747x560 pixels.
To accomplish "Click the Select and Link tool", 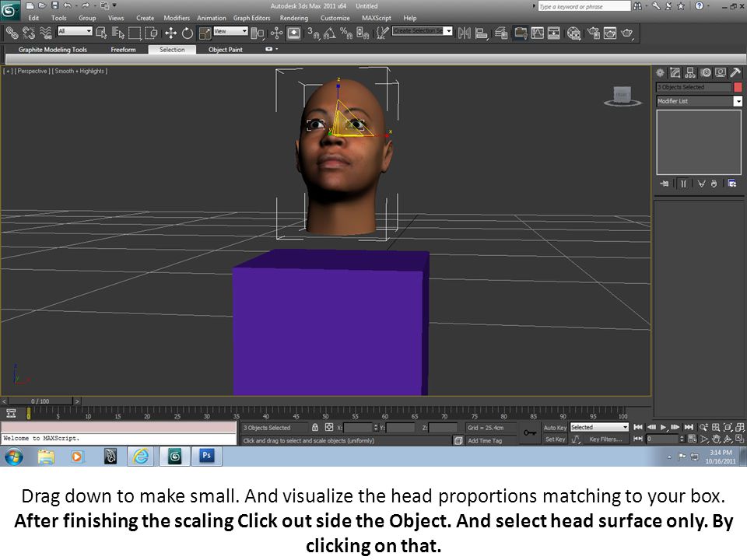I will 12,33.
